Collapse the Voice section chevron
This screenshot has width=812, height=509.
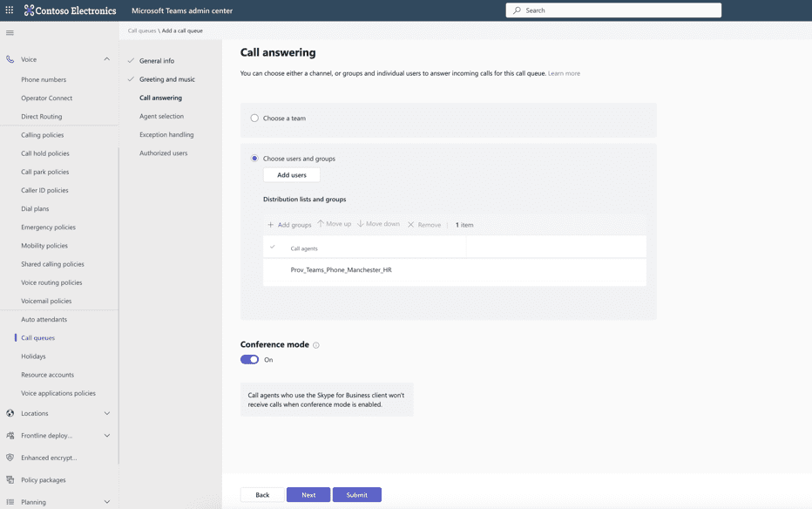[106, 59]
